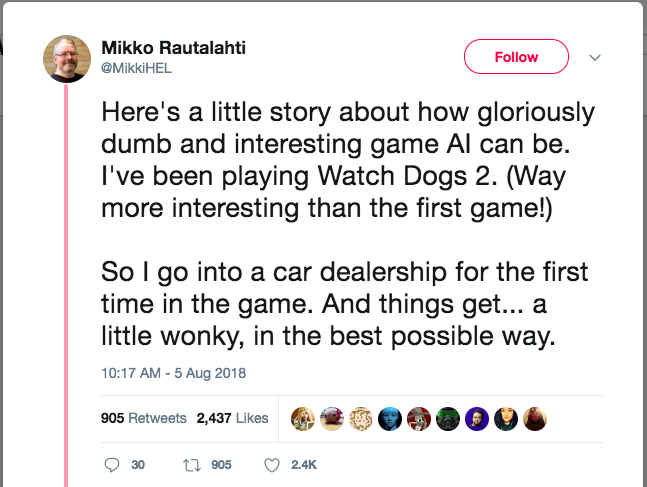
Task: Open Mikko Rautalahti's profile picture
Action: 68,59
